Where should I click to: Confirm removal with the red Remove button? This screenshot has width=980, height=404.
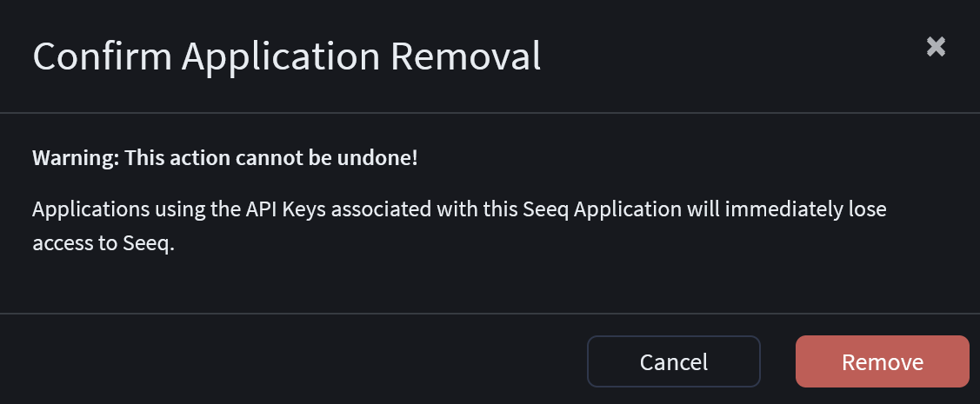(882, 361)
